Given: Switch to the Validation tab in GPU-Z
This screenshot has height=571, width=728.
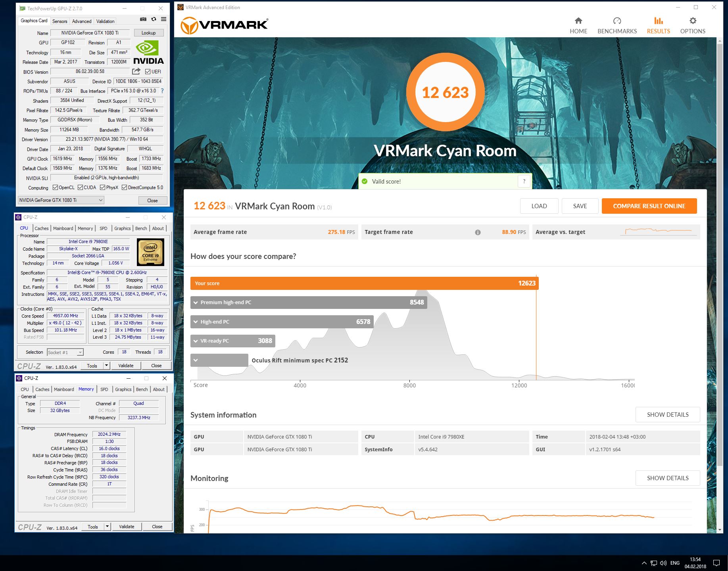Looking at the screenshot, I should click(x=105, y=21).
